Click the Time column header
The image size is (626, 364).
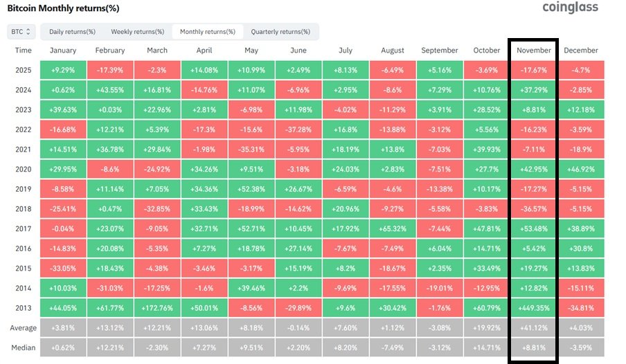coord(23,51)
